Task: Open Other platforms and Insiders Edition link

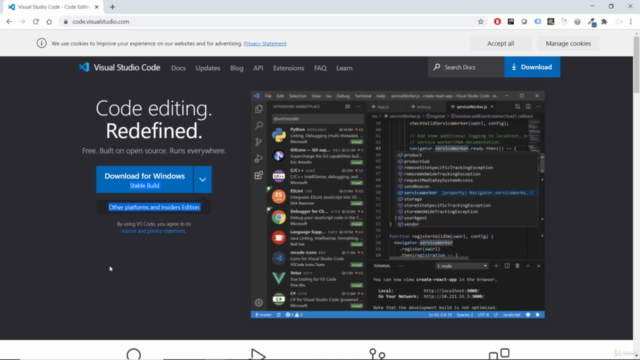Action: [x=154, y=207]
